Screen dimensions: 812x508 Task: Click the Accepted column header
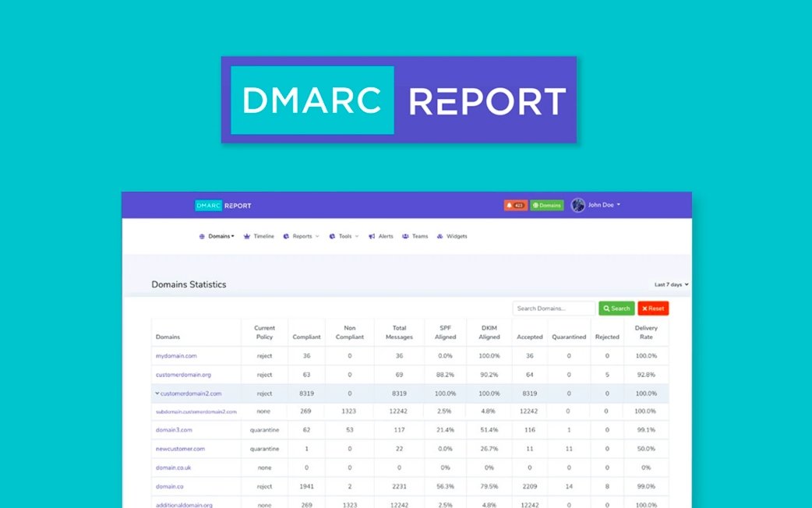click(530, 337)
